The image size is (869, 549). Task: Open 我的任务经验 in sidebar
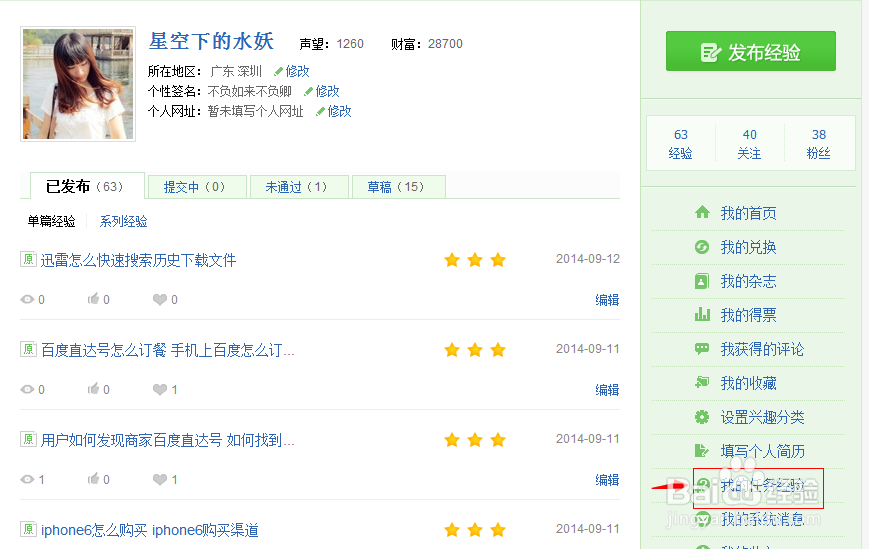click(762, 486)
